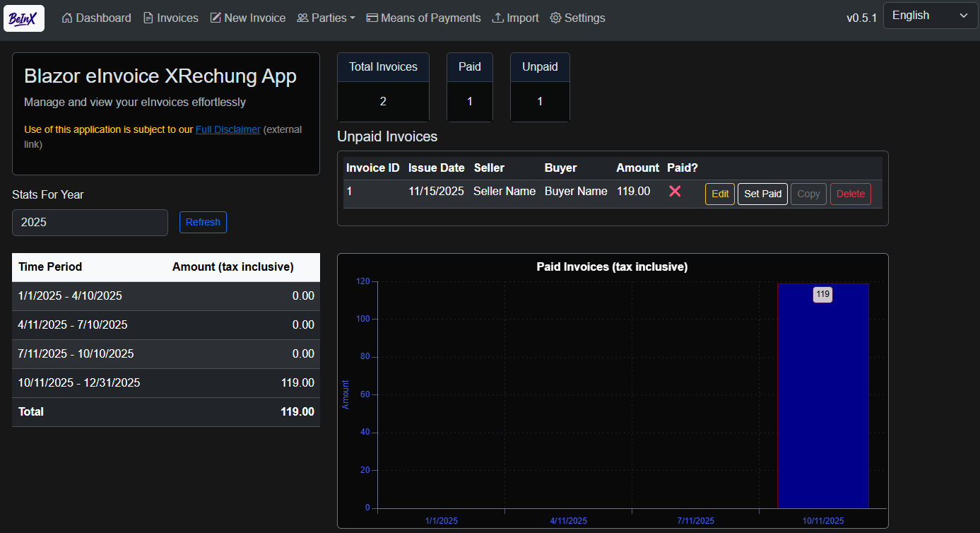Click the 2025 year input field
The width and height of the screenshot is (980, 533).
click(x=90, y=223)
